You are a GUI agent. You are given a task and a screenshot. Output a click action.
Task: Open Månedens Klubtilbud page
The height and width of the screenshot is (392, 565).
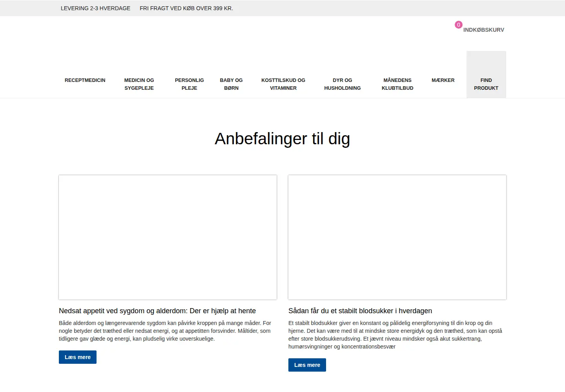click(x=397, y=84)
